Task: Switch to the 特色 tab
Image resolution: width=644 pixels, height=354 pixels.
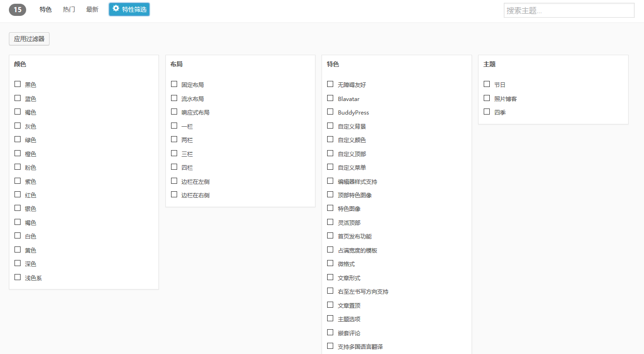Action: point(46,9)
